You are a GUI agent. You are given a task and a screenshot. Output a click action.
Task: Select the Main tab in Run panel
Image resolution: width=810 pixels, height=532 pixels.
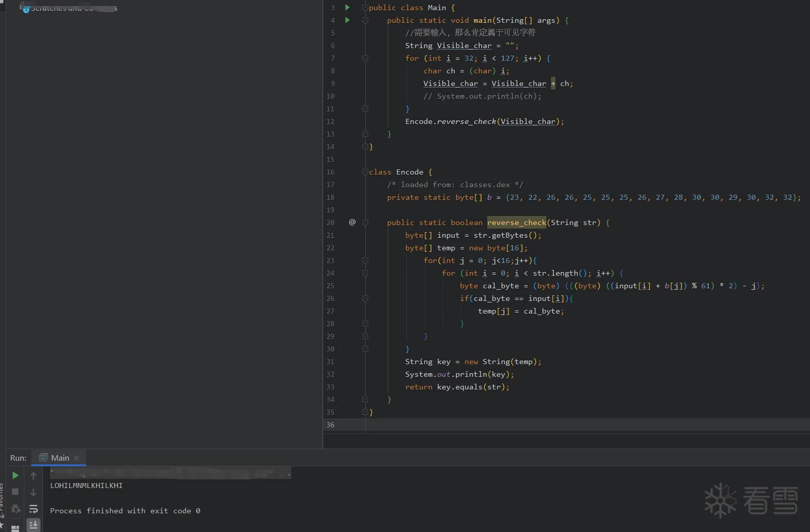click(59, 458)
